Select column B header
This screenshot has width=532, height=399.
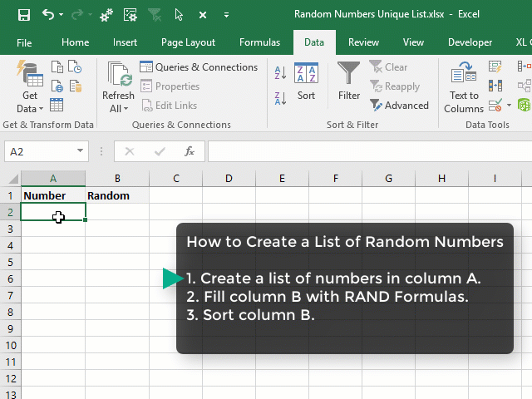(117, 178)
